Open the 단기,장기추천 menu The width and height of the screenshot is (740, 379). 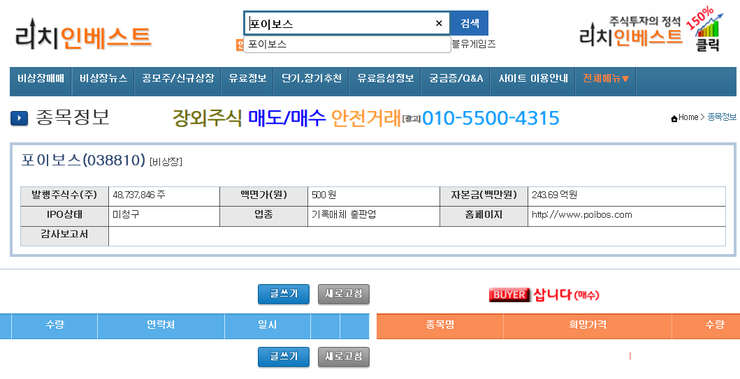tap(311, 78)
